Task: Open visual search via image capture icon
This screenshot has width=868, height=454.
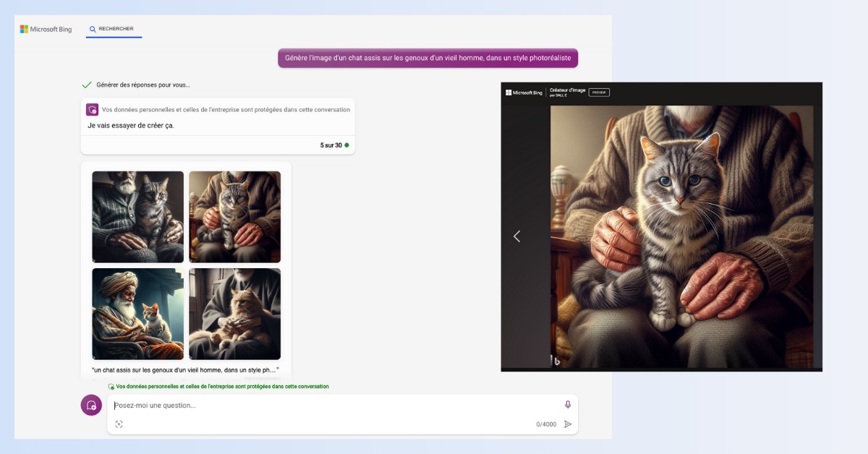Action: click(x=119, y=424)
